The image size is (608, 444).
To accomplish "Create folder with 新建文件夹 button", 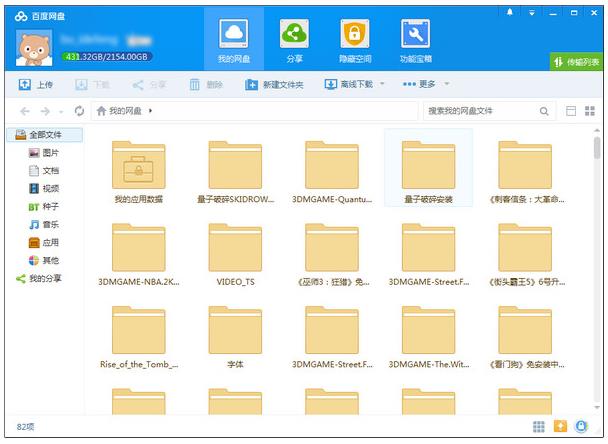I will coord(274,84).
